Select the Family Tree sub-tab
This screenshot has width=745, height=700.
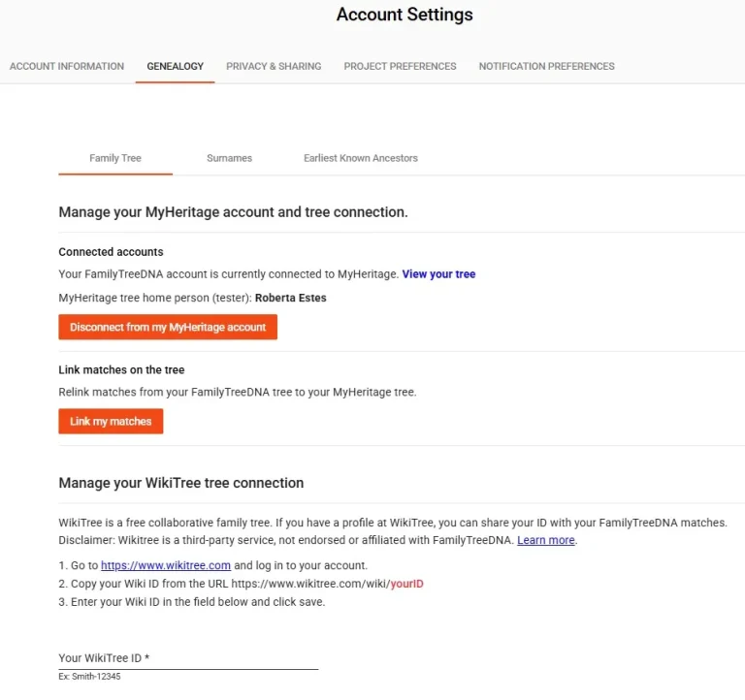(x=115, y=158)
